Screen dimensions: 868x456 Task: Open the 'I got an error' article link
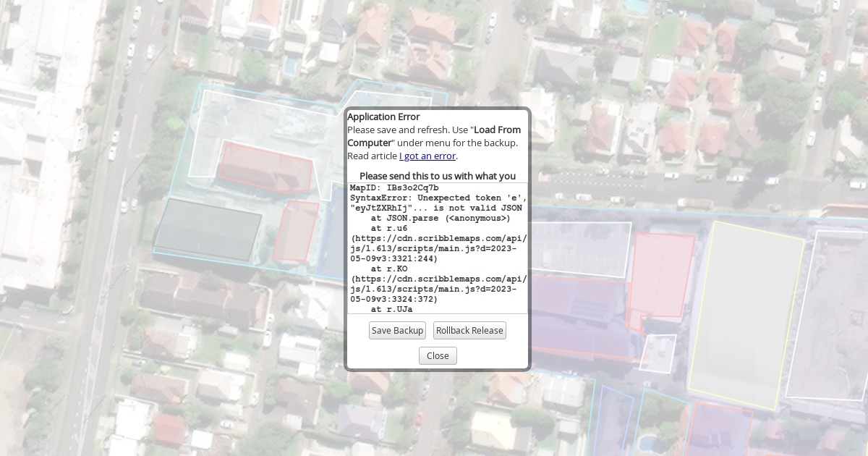click(x=427, y=156)
